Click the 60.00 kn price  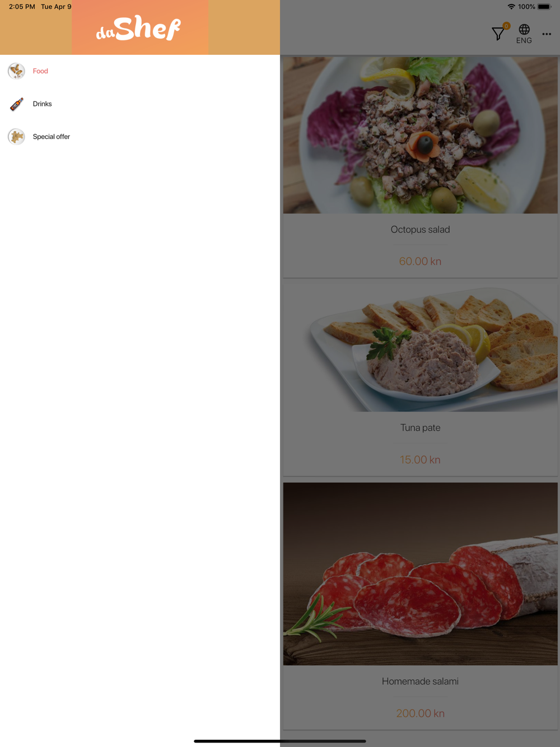[420, 262]
